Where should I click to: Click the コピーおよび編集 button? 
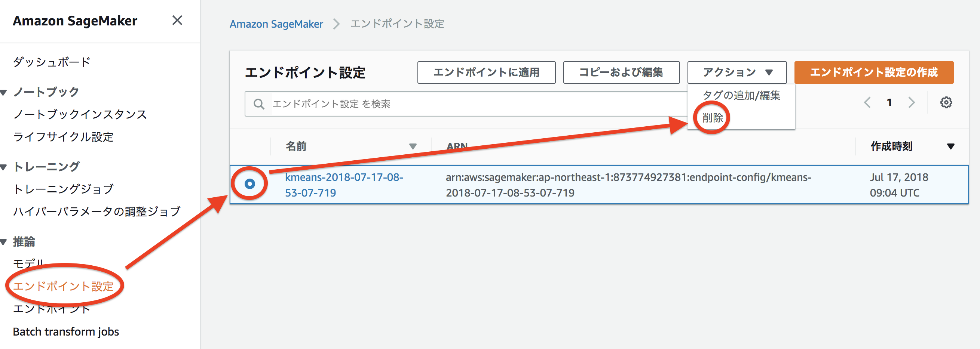pyautogui.click(x=621, y=72)
